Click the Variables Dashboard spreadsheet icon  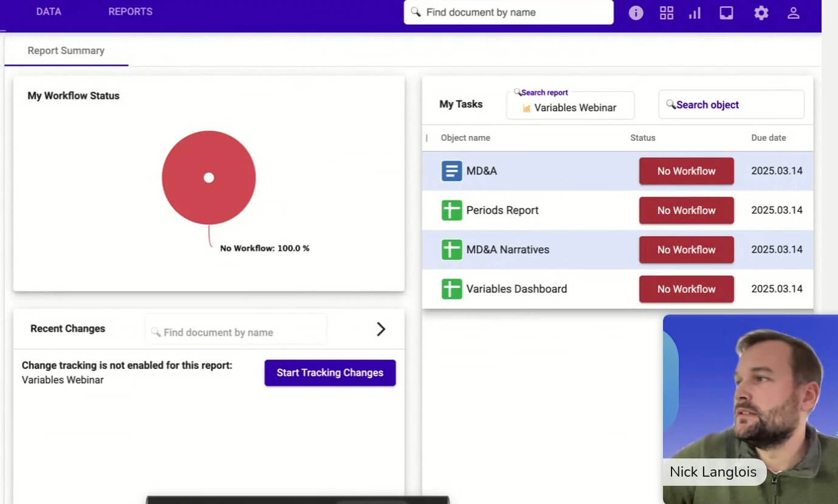click(452, 289)
